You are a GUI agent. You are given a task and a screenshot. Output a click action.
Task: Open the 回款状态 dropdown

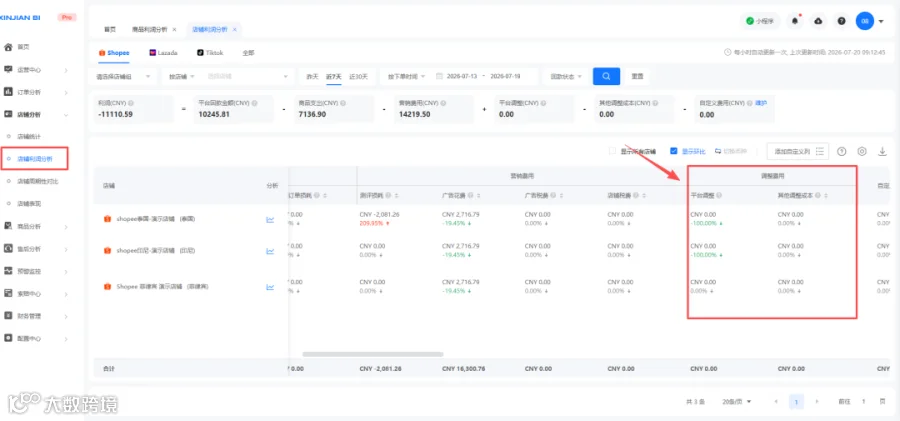[567, 76]
